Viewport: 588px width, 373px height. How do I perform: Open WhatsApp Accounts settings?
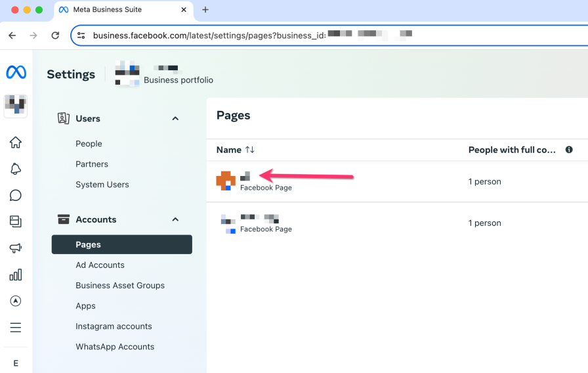[x=115, y=347]
